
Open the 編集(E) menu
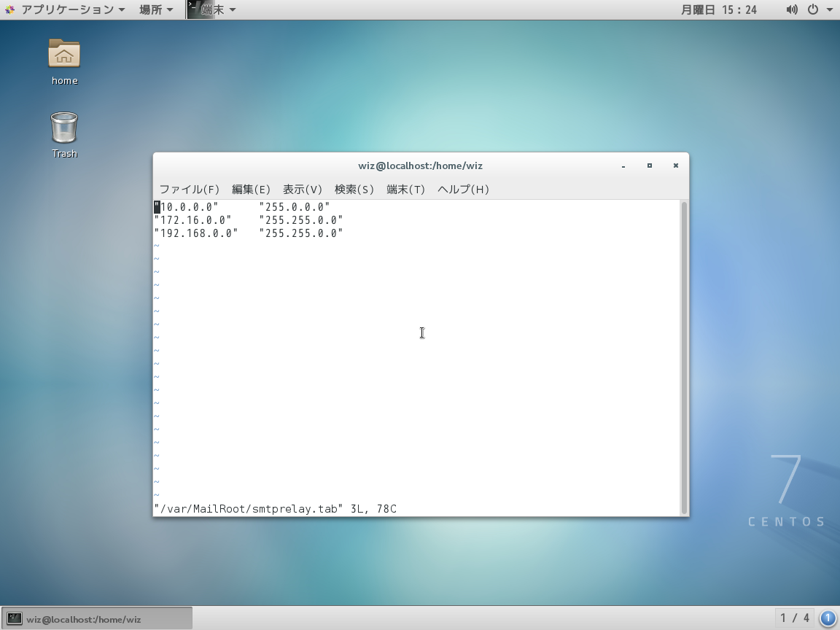click(251, 189)
